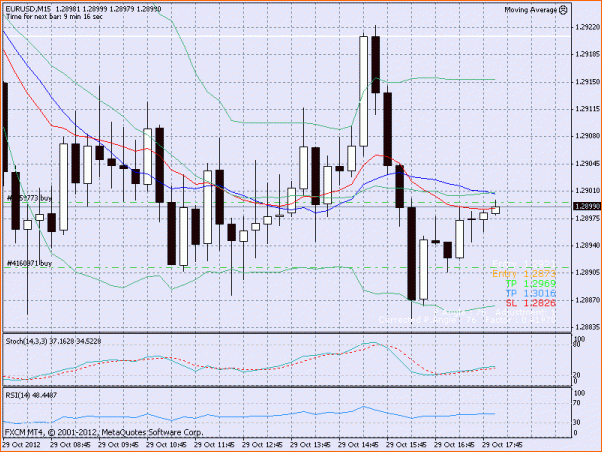This screenshot has height=452, width=602.
Task: Click the Moving Average expert advisor label
Action: click(530, 10)
